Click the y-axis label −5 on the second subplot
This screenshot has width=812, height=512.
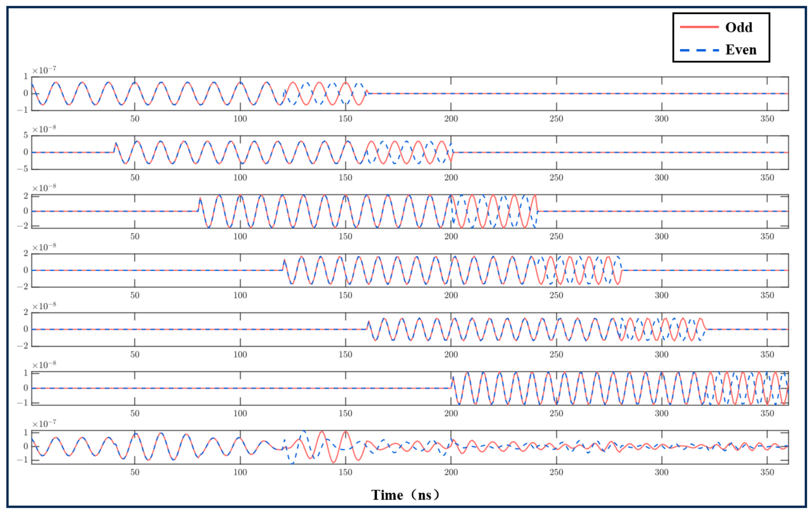click(x=23, y=169)
